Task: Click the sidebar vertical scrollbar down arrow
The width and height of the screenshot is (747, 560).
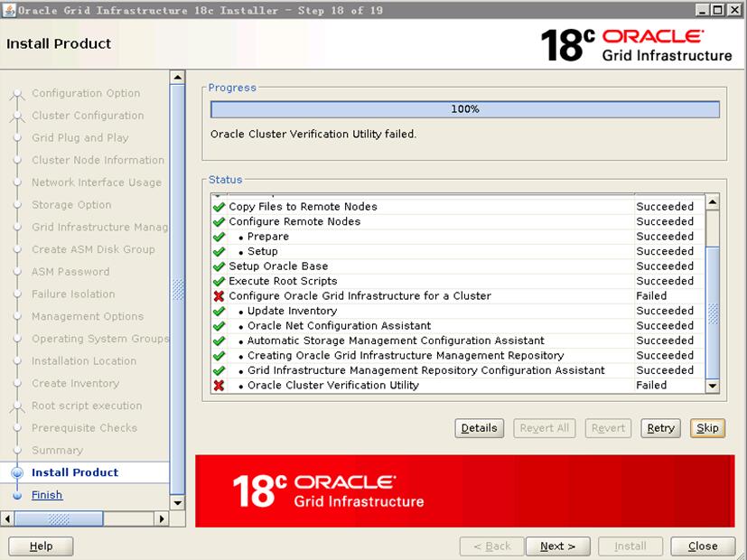Action: point(178,503)
